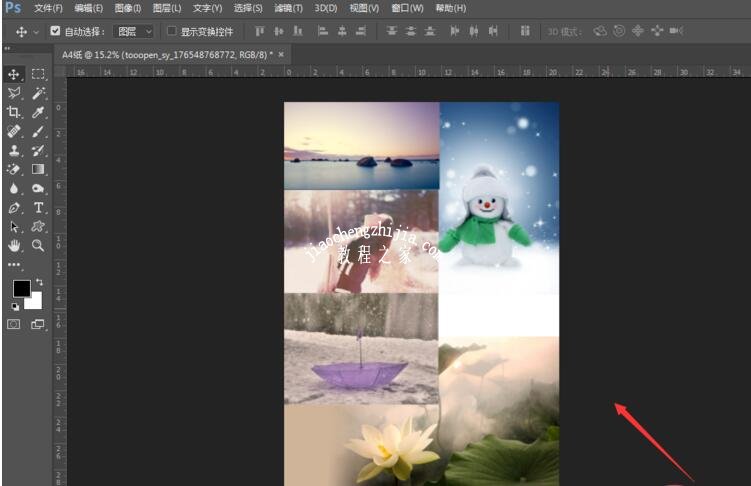Select the Horizontal Type tool

point(38,208)
